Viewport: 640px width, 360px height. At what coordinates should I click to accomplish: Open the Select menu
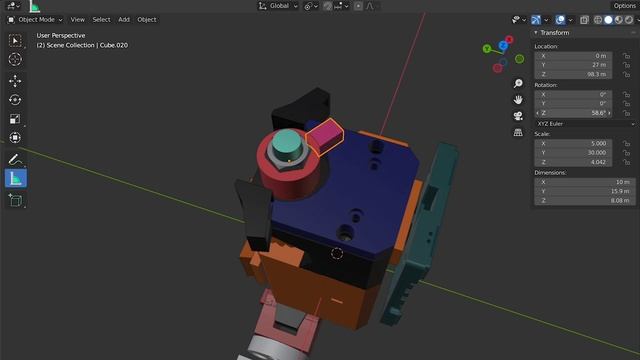(101, 20)
